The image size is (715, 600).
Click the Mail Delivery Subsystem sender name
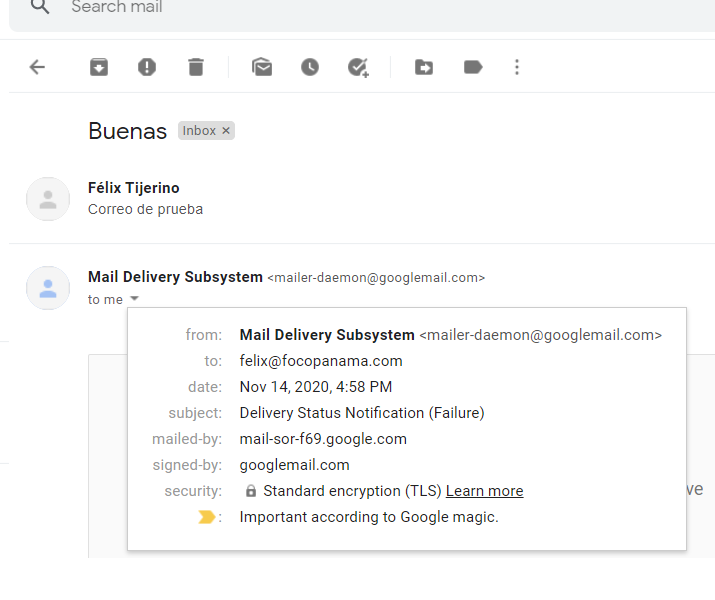(x=175, y=277)
